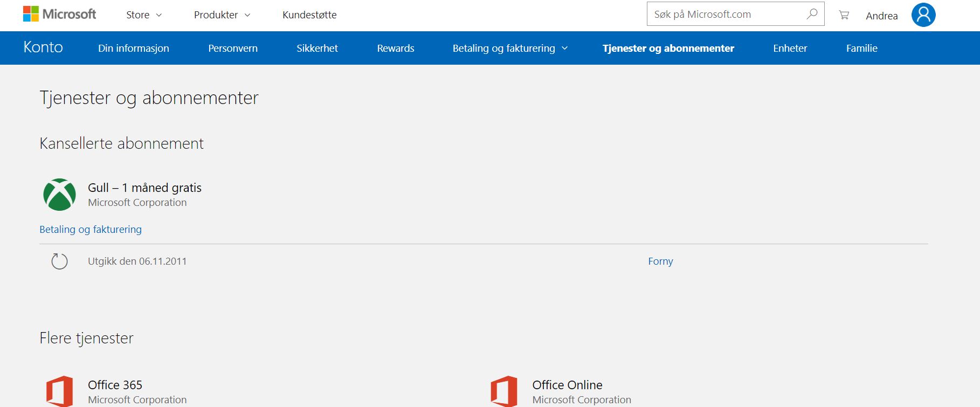Click the search magnifier icon

pos(812,14)
